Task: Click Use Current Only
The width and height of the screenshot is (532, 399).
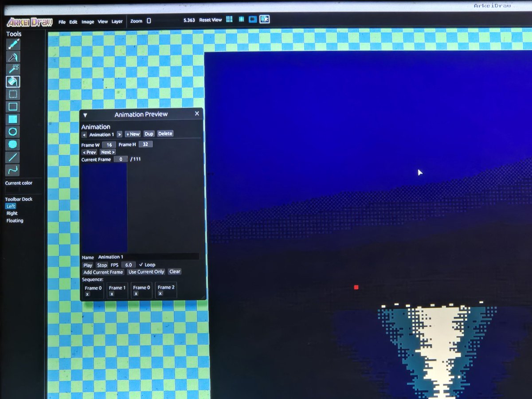Action: point(146,272)
